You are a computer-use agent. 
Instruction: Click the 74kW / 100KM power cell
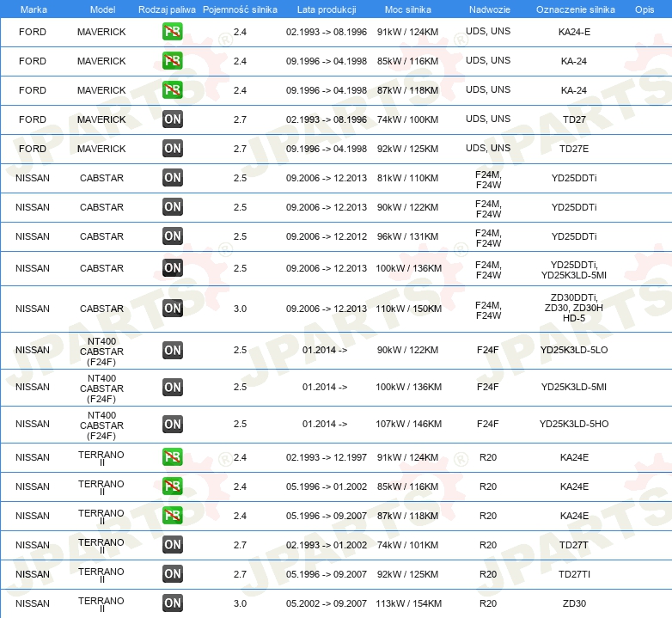[407, 119]
